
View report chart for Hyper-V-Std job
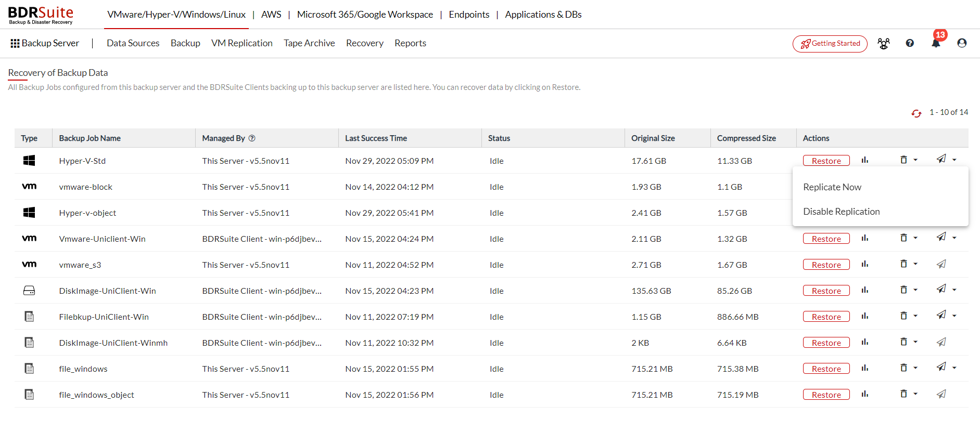pyautogui.click(x=865, y=160)
